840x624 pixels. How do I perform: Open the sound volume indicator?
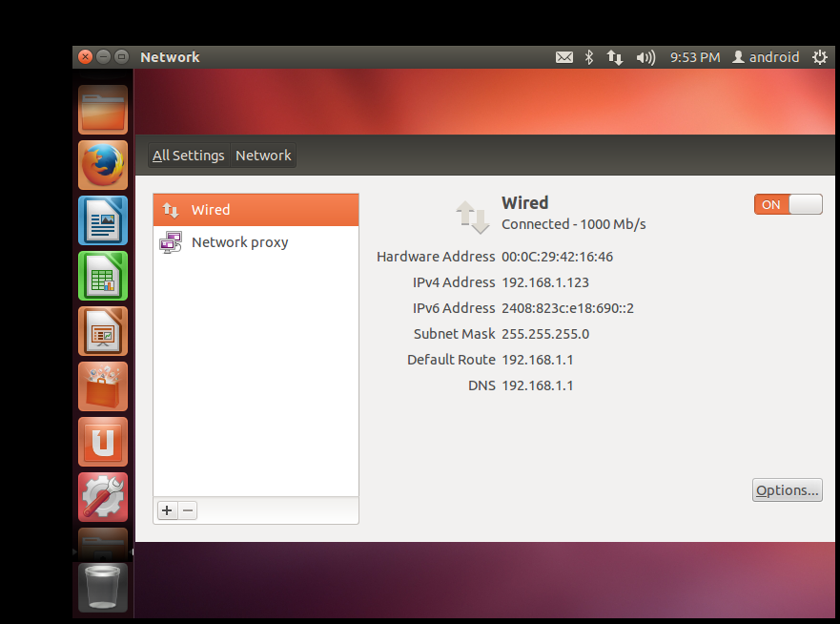645,57
